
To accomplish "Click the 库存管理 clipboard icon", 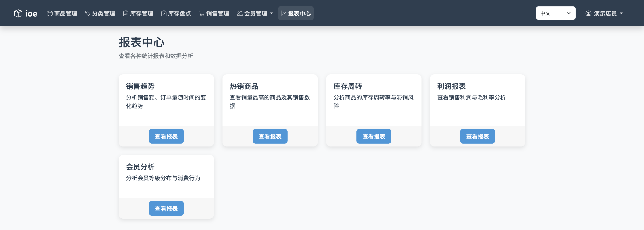I will click(126, 13).
